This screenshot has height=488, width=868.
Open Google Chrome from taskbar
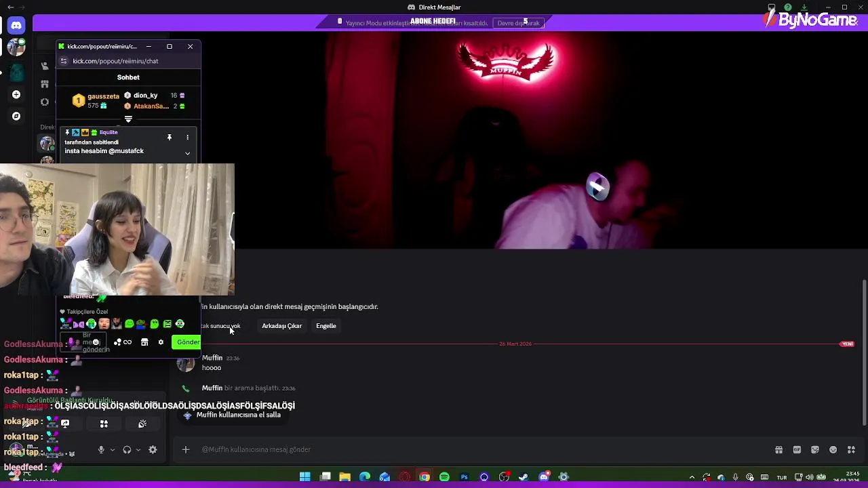coord(425,477)
